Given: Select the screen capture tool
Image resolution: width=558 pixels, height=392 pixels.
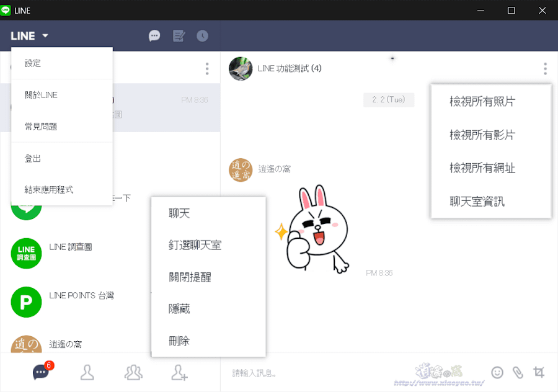Looking at the screenshot, I should 540,372.
